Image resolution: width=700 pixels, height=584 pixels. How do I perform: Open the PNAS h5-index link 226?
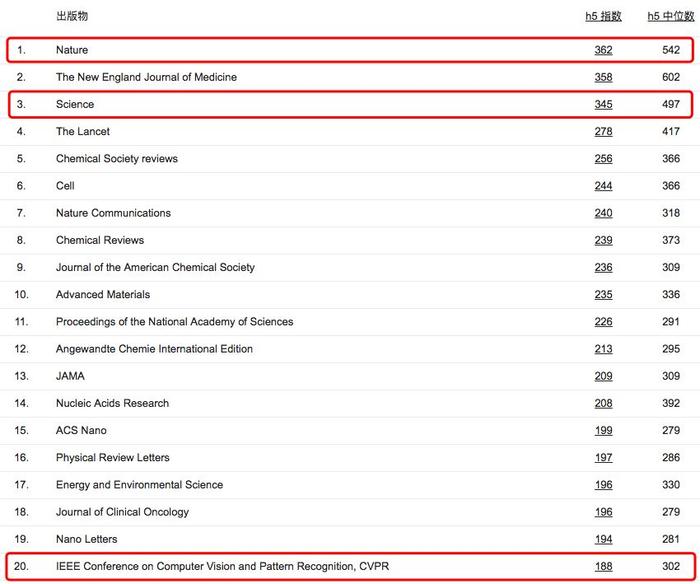tap(603, 322)
